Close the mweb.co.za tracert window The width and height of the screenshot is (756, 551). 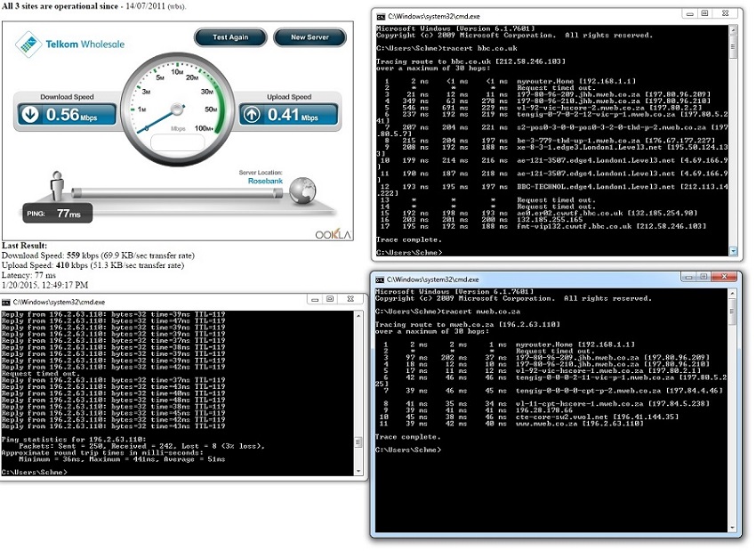click(x=726, y=278)
